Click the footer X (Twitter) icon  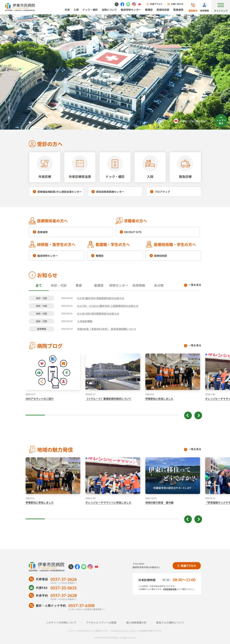[x=71, y=567]
